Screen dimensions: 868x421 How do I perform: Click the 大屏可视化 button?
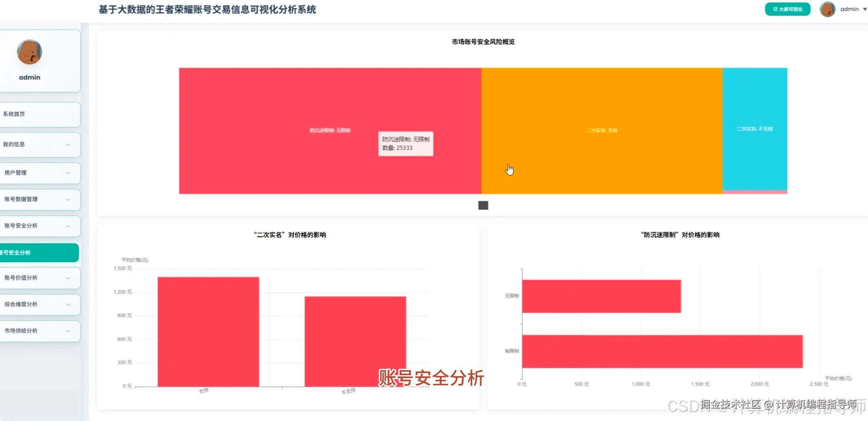787,9
